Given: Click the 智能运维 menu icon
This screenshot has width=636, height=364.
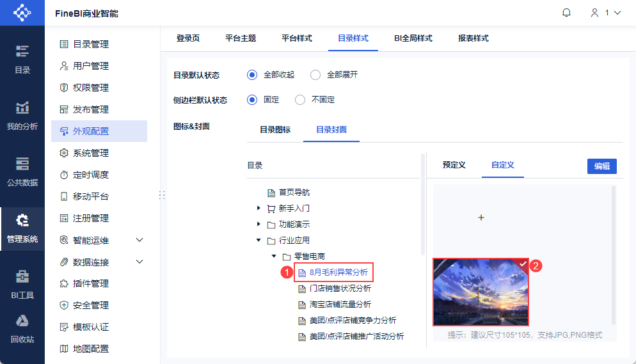Looking at the screenshot, I should (x=64, y=240).
